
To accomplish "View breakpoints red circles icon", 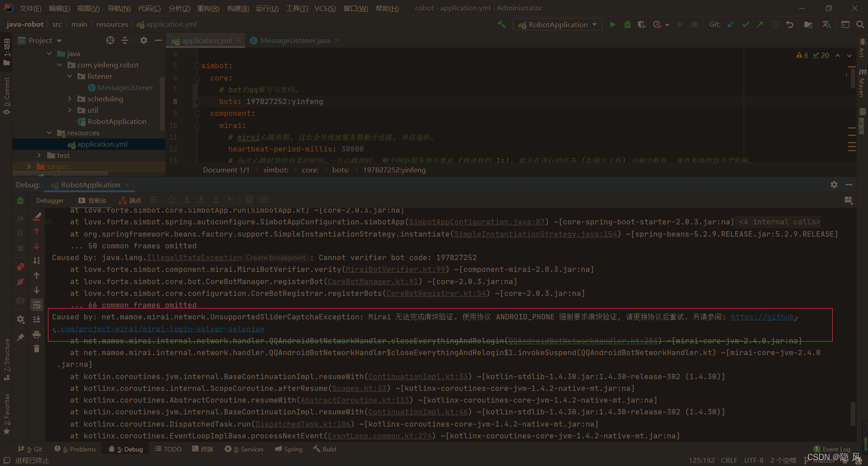I will coord(20,267).
